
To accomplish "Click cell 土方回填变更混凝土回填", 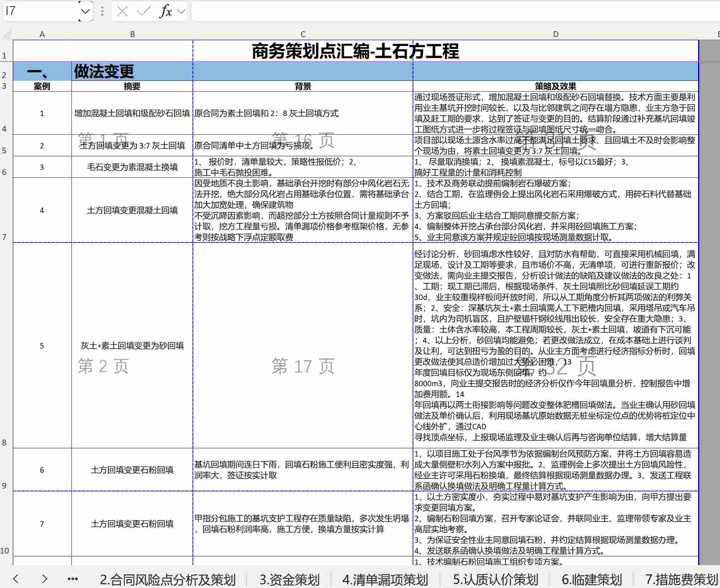I will pos(132,210).
